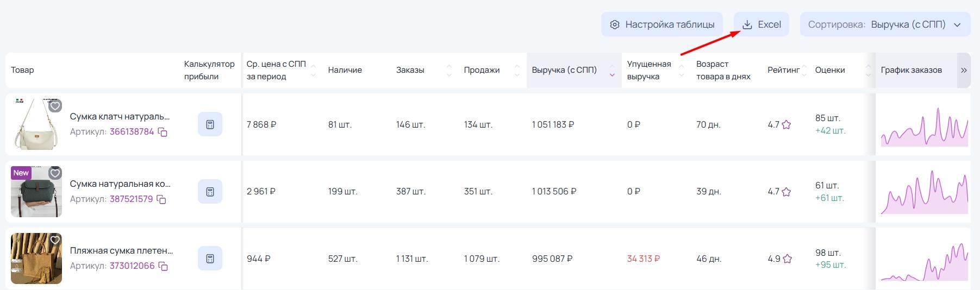Toggle favorite heart on green New bag

coord(55,173)
